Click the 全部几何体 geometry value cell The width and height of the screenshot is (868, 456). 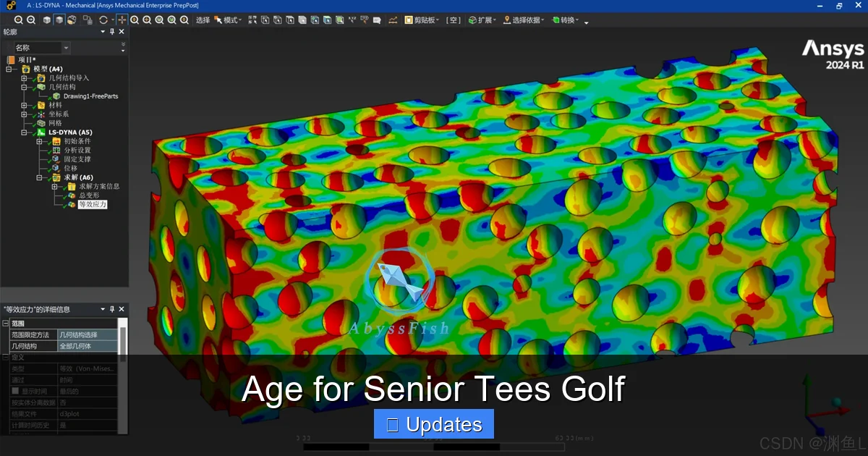click(x=87, y=346)
